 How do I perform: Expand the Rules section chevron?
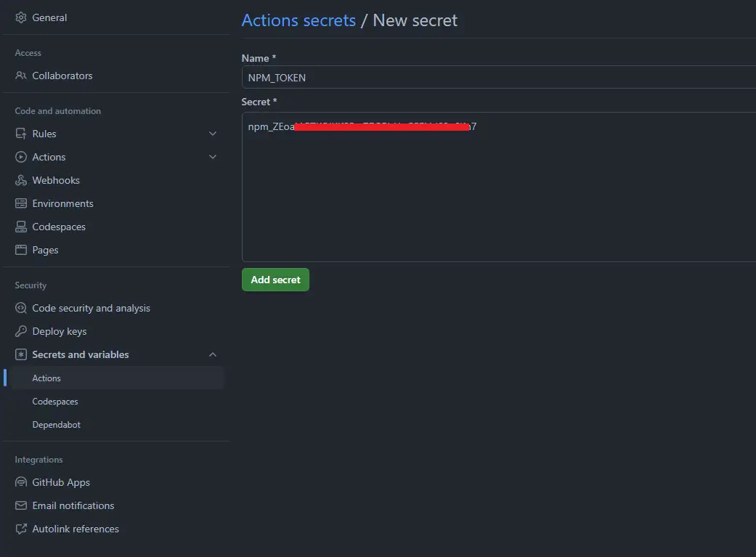click(x=213, y=134)
